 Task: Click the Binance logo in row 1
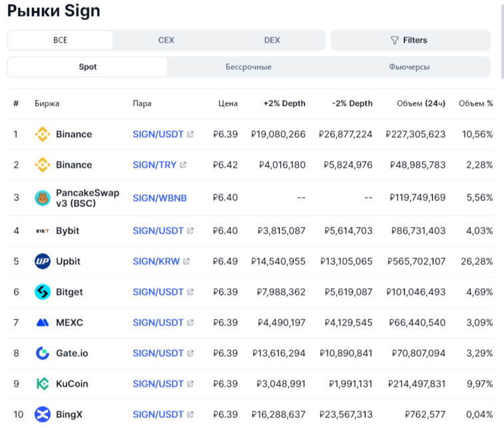pyautogui.click(x=43, y=134)
